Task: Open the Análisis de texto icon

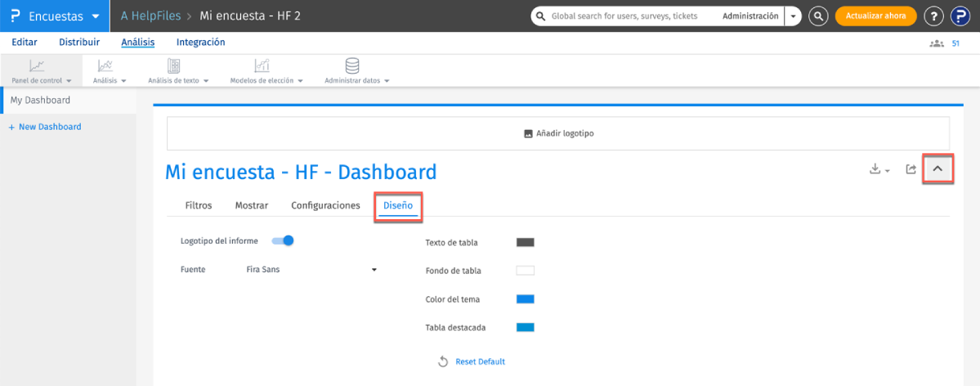Action: 174,66
